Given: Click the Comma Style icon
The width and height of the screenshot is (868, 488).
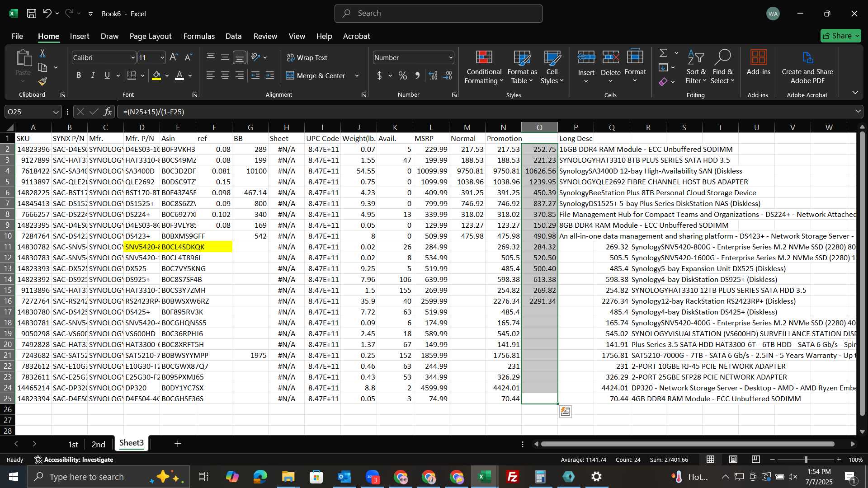Looking at the screenshot, I should 417,75.
